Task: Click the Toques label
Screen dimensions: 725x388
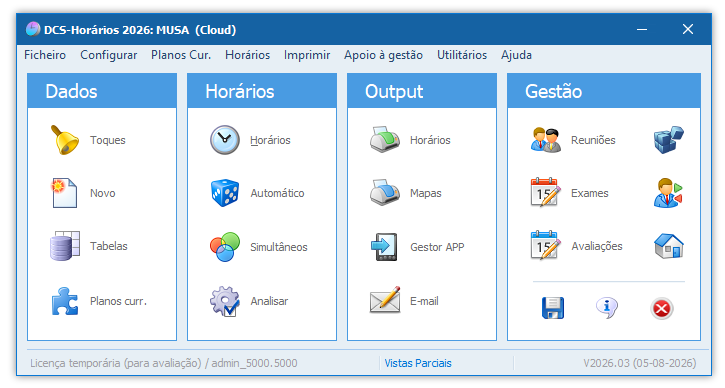Action: [x=108, y=140]
